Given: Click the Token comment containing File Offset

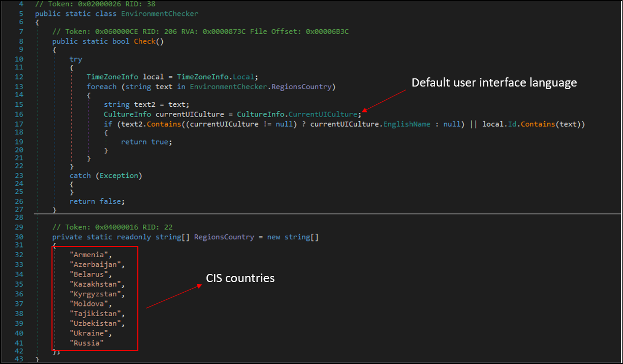Looking at the screenshot, I should point(200,32).
